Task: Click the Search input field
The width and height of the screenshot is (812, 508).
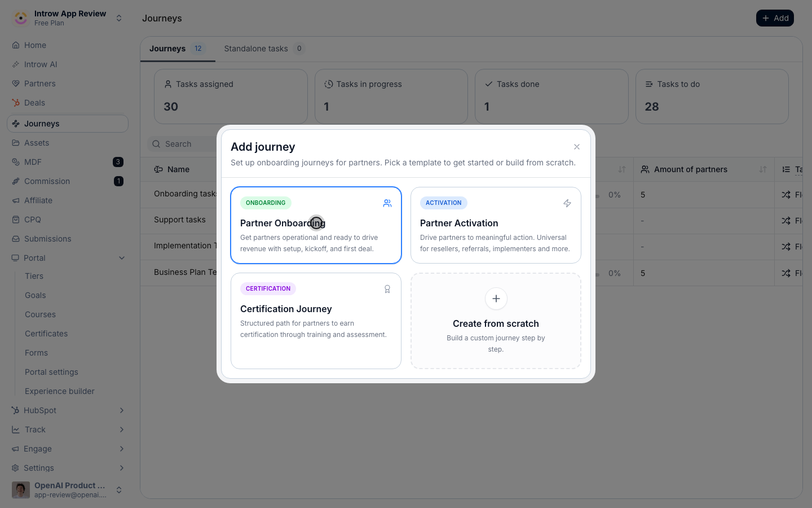Action: [x=182, y=144]
